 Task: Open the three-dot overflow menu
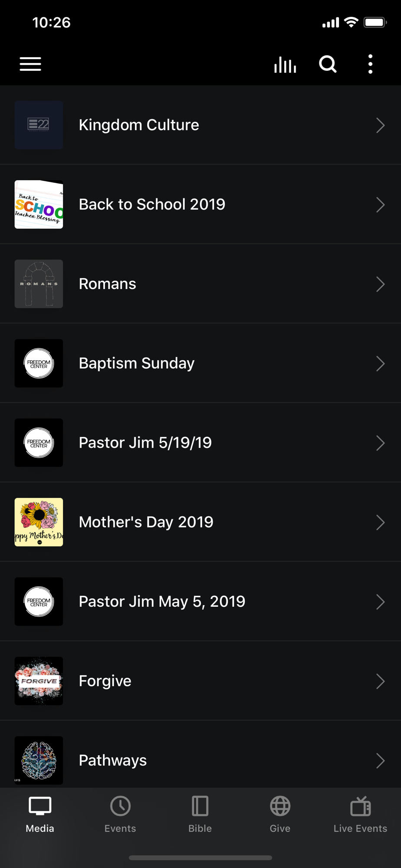[370, 64]
